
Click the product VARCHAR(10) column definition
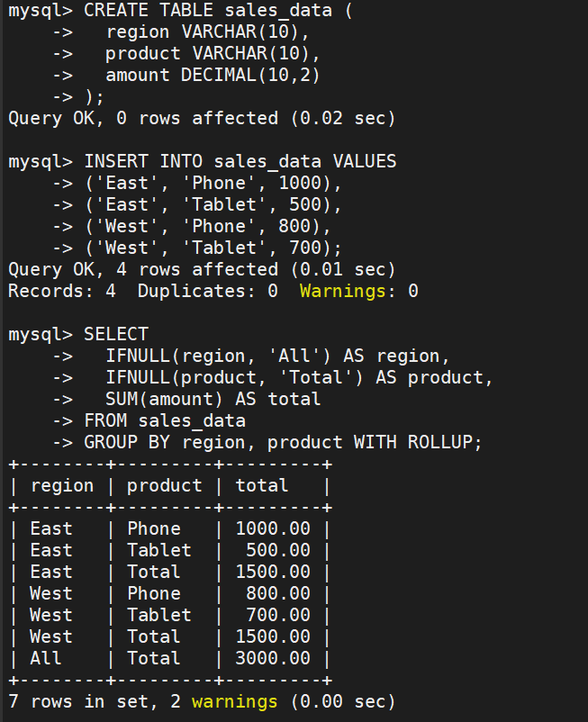(x=200, y=54)
